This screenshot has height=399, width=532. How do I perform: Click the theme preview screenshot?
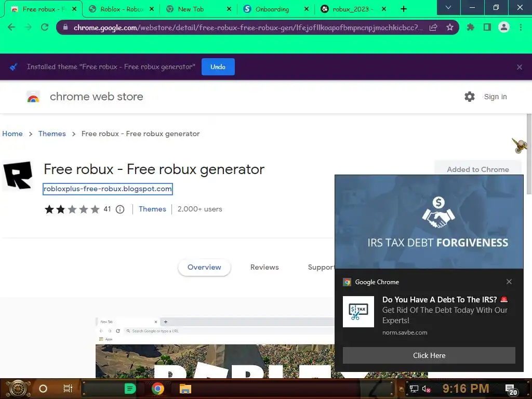coord(215,348)
